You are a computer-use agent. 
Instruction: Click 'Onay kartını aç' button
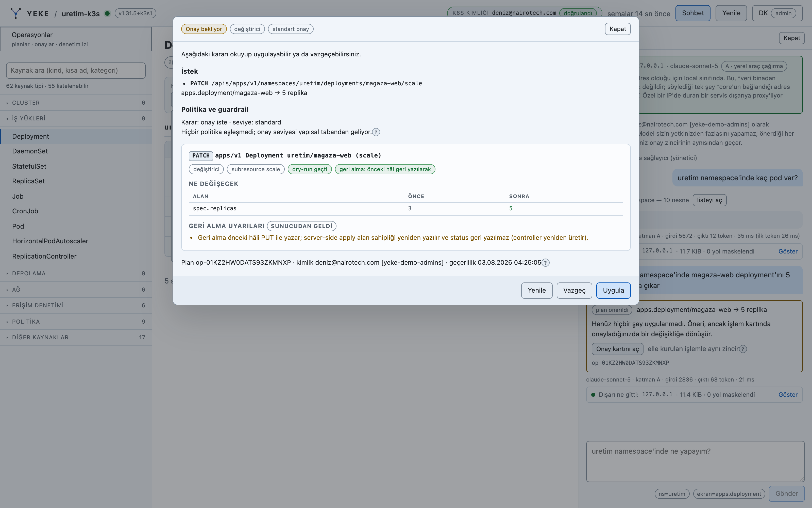pos(617,349)
